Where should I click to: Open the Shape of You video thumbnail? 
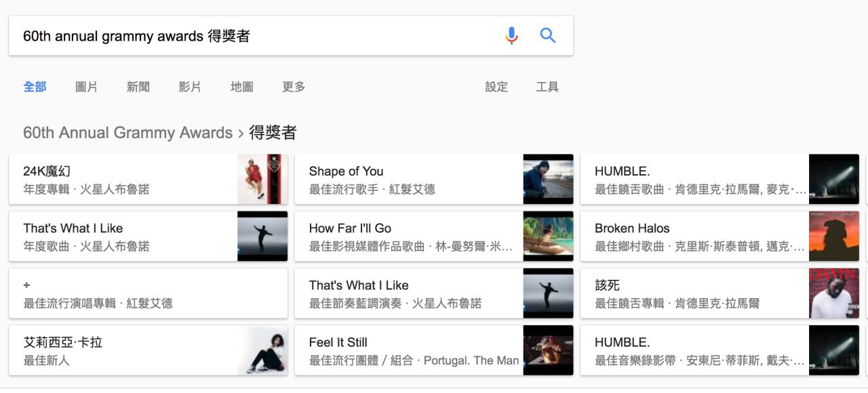click(548, 180)
